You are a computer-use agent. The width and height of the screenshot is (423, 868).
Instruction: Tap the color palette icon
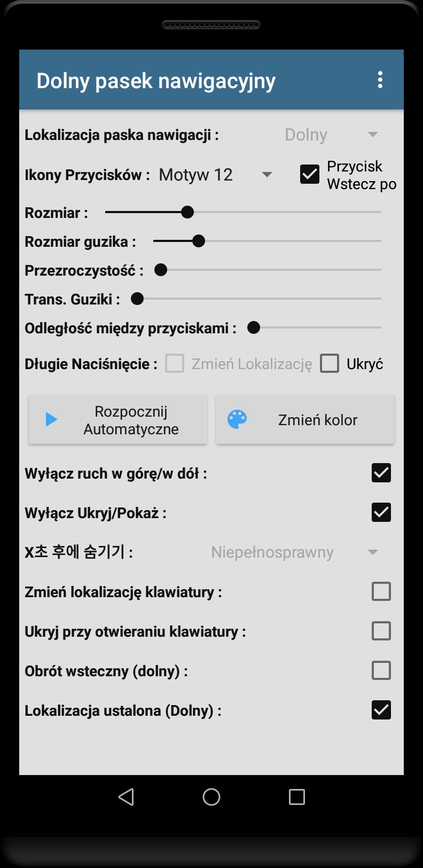coord(237,419)
